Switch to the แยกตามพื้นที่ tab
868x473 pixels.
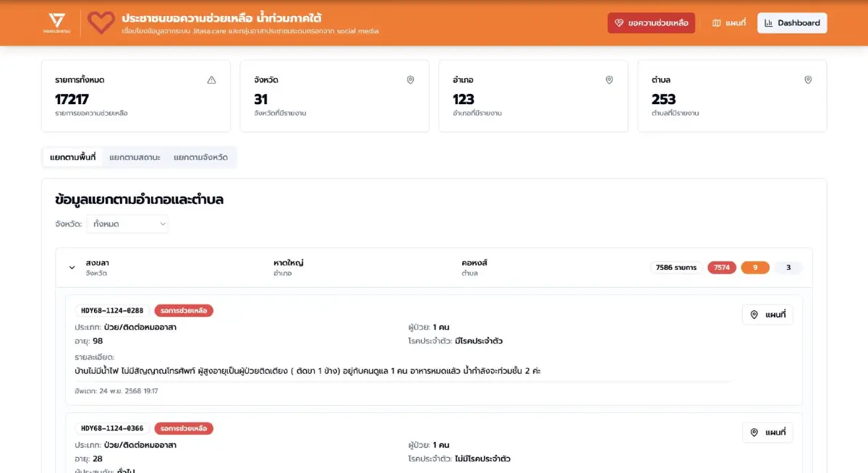pos(73,157)
